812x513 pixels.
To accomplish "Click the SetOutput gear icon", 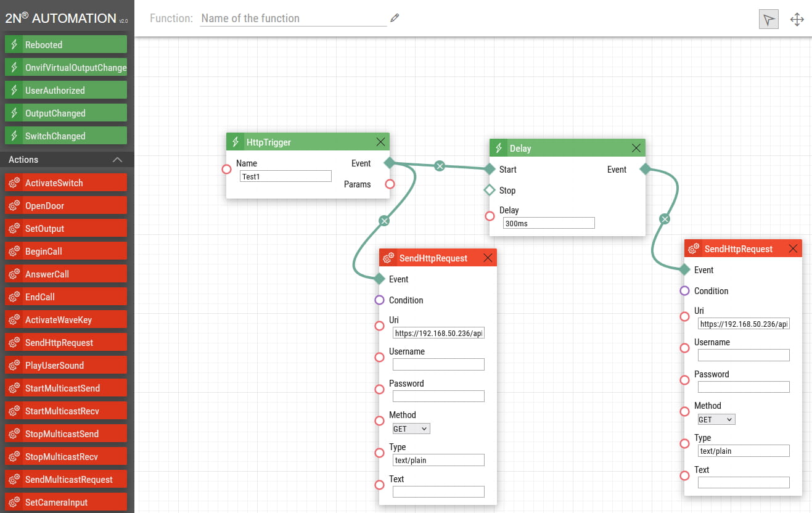I will (x=14, y=228).
